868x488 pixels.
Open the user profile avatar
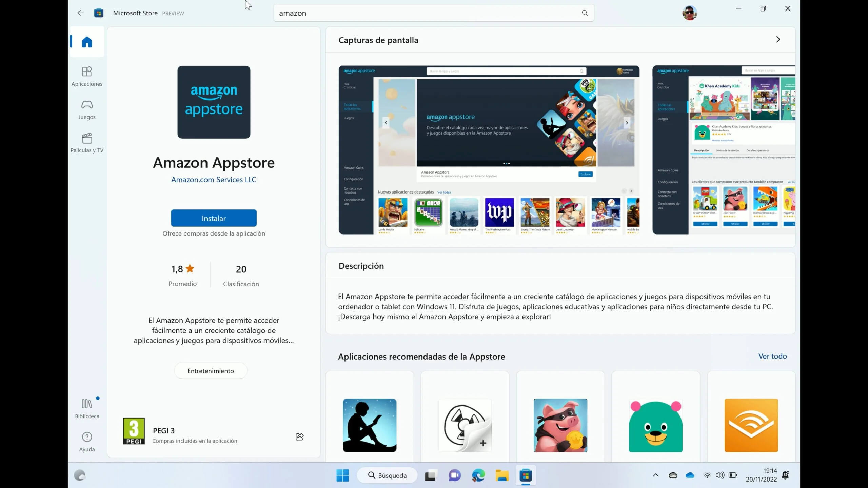[x=690, y=13]
